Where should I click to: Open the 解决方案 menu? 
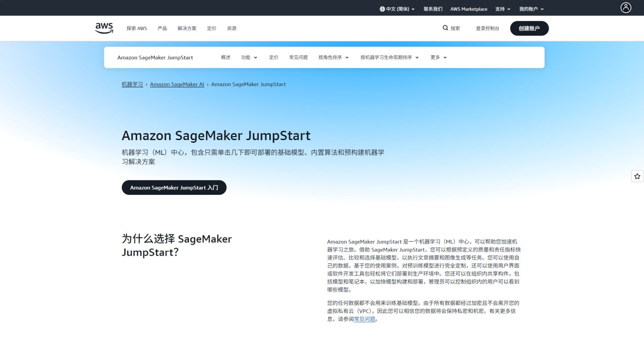(x=187, y=28)
